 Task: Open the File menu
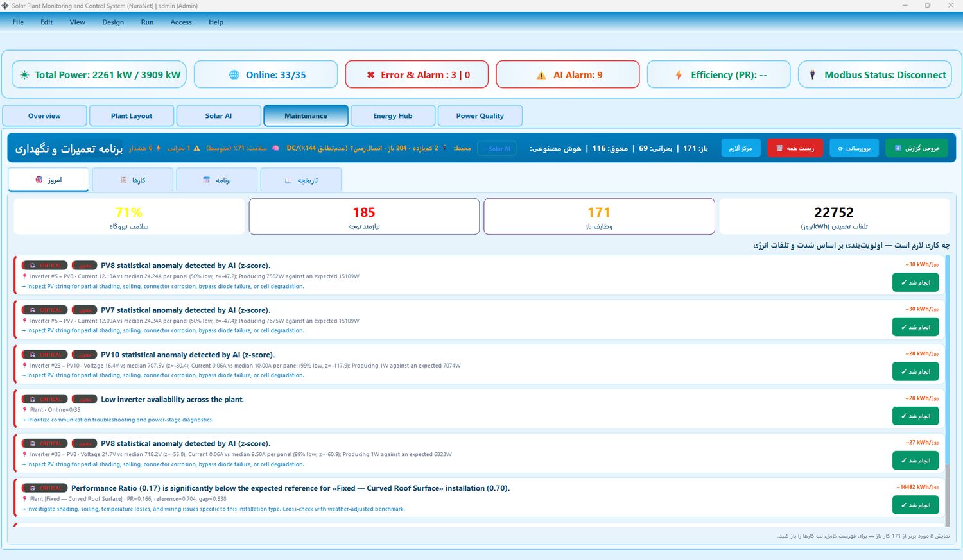point(18,22)
